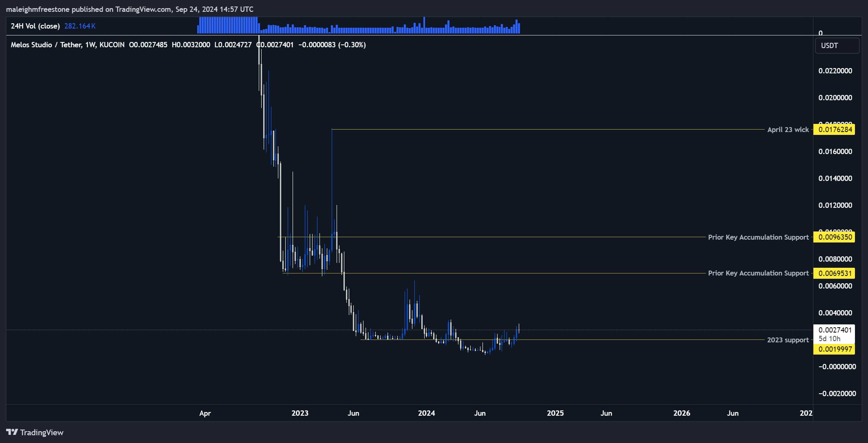
Task: Click the TradingView logo at bottom left
Action: (35, 432)
